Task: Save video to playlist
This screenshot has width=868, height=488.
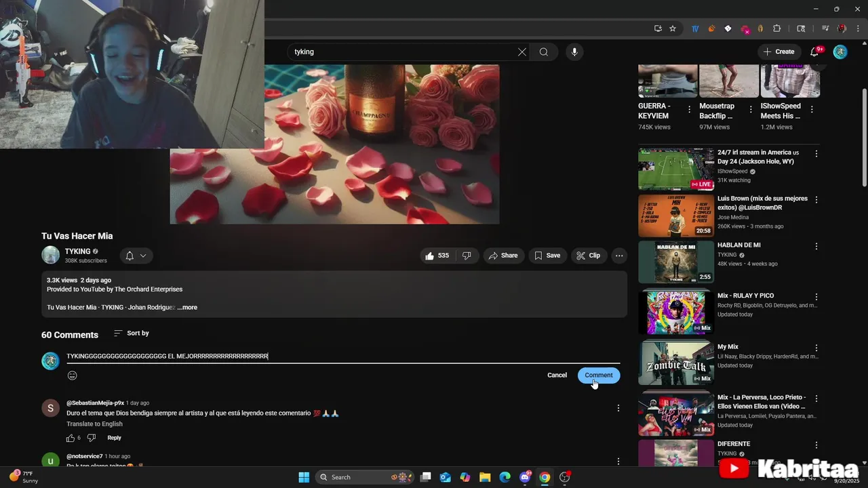Action: coord(547,256)
